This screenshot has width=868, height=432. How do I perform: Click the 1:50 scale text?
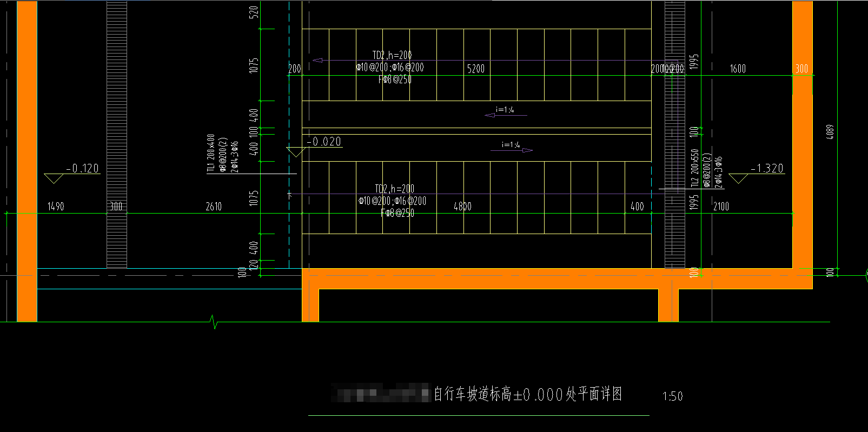[x=672, y=396]
